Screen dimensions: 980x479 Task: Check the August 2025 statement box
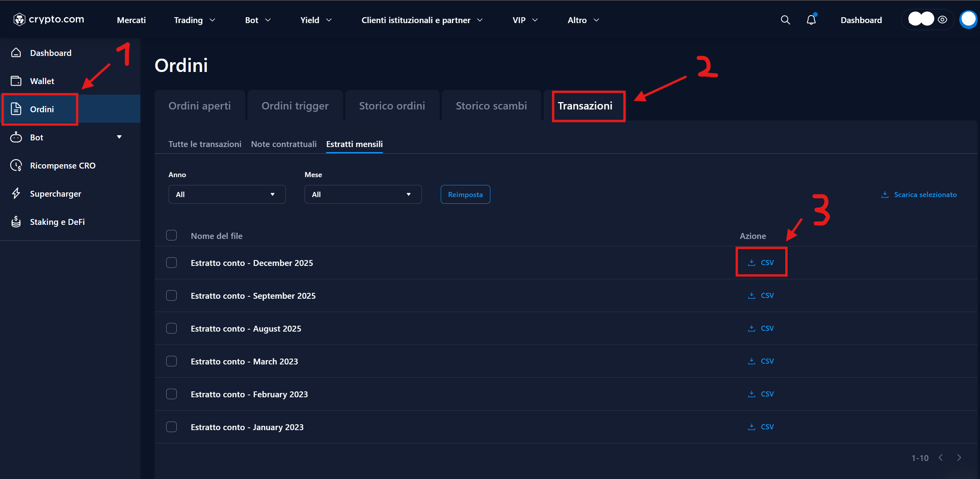coord(171,328)
